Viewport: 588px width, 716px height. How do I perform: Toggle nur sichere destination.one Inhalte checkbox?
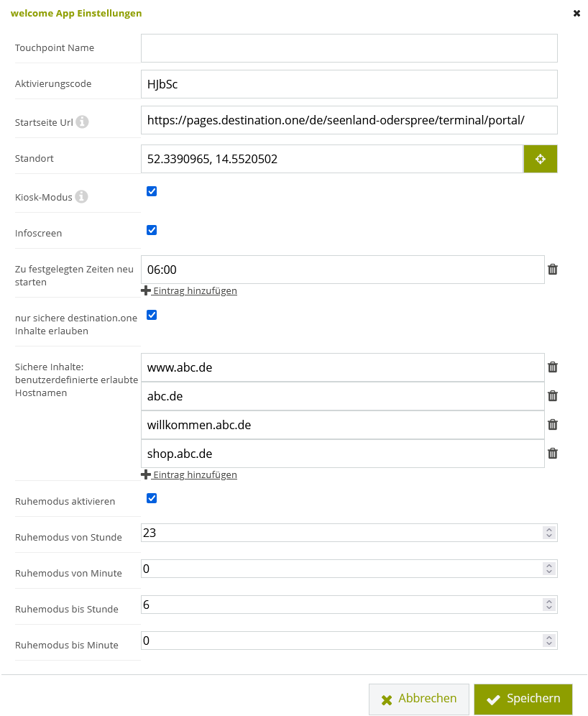pos(152,315)
